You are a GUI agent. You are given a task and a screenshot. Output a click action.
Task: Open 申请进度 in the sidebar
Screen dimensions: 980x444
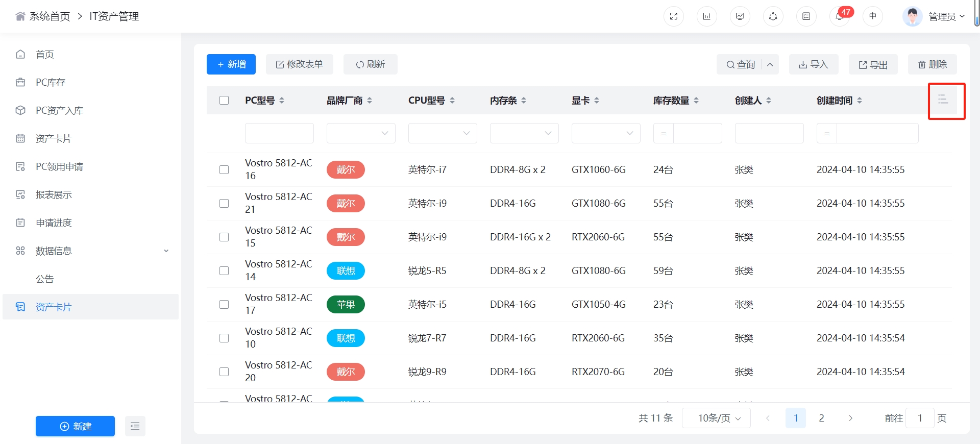click(x=91, y=223)
